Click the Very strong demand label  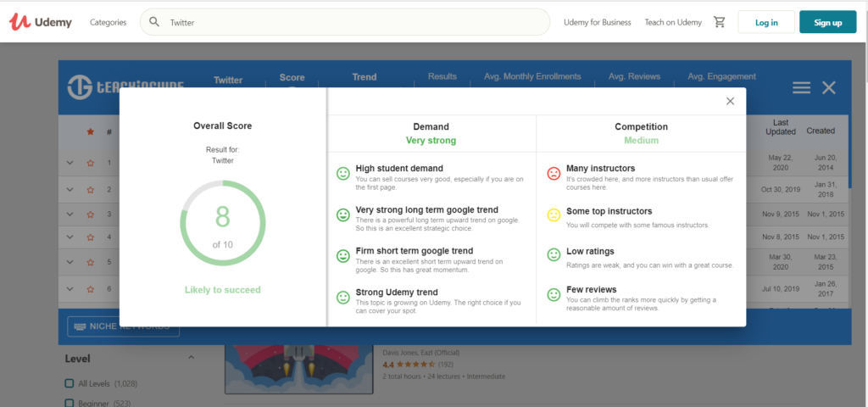(431, 141)
